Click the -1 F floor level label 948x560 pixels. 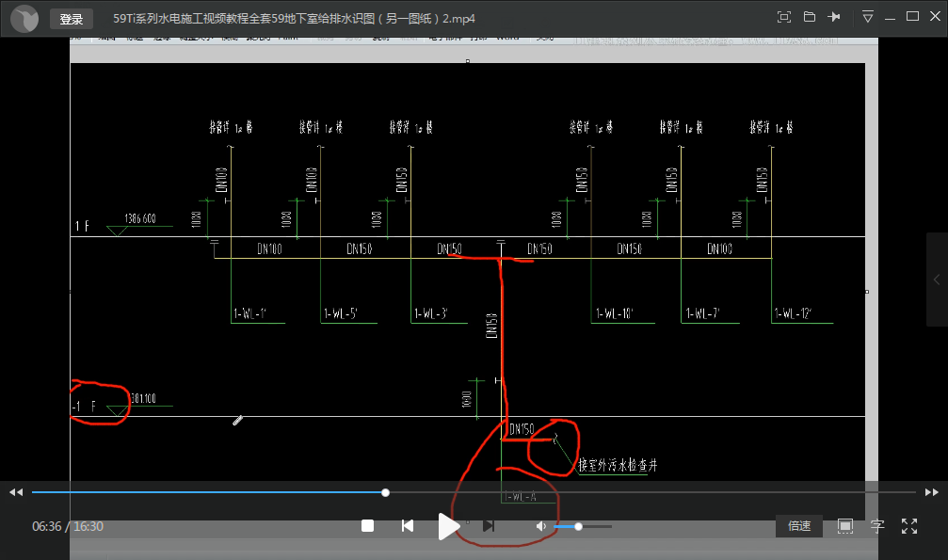click(x=84, y=407)
